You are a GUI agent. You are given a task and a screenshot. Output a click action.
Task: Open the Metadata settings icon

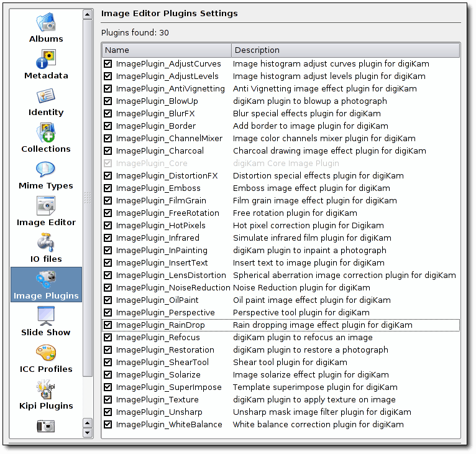click(46, 58)
